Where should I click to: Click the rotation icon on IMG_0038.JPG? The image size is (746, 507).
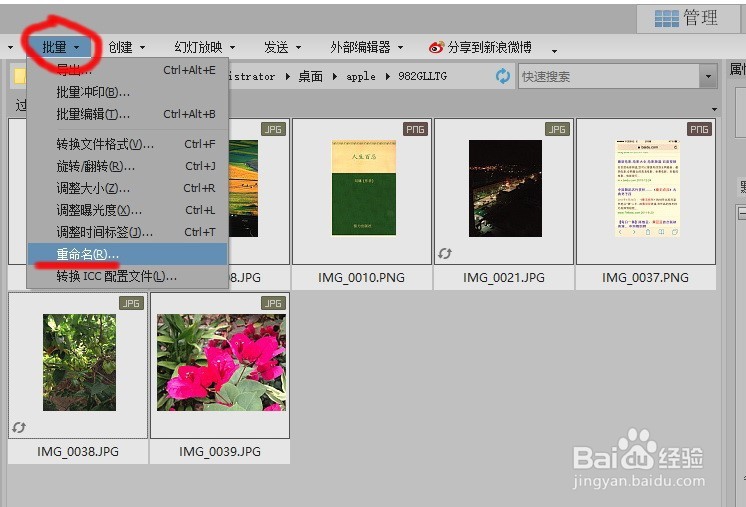(19, 427)
